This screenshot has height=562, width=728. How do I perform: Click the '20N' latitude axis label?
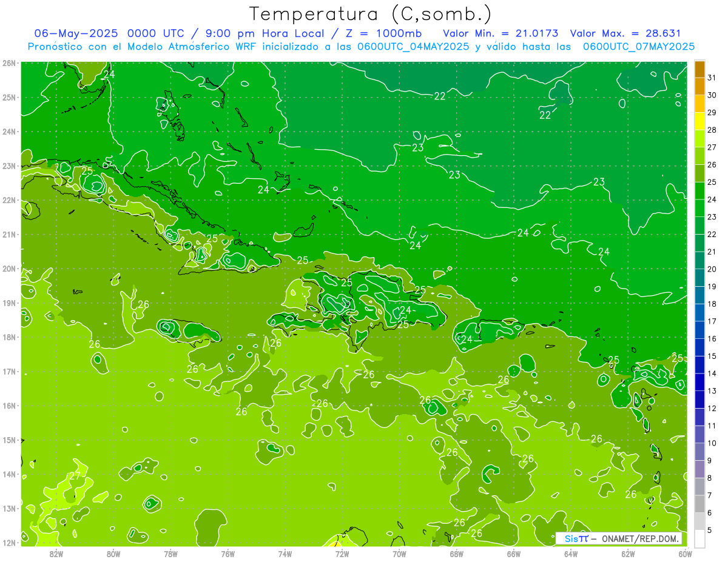tap(8, 269)
